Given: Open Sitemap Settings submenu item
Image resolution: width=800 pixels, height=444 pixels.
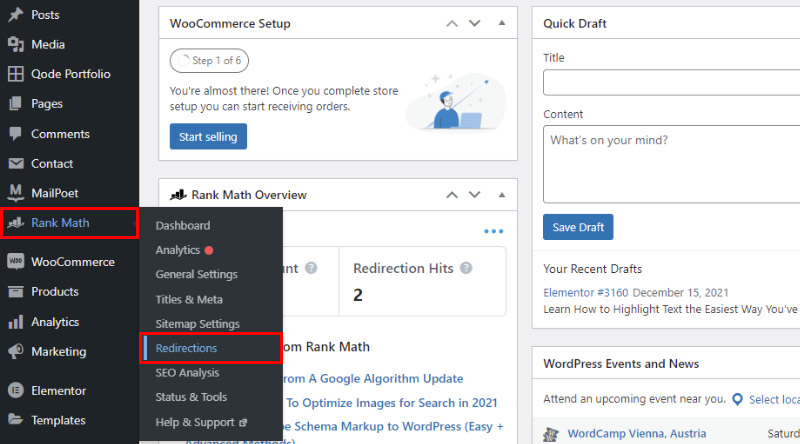Looking at the screenshot, I should 197,324.
